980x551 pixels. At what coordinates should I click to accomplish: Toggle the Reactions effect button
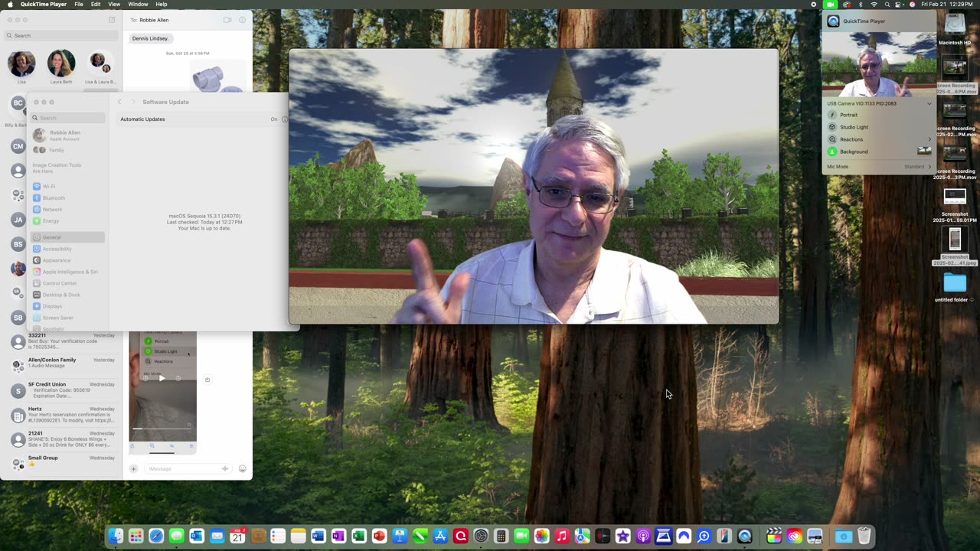pos(832,139)
